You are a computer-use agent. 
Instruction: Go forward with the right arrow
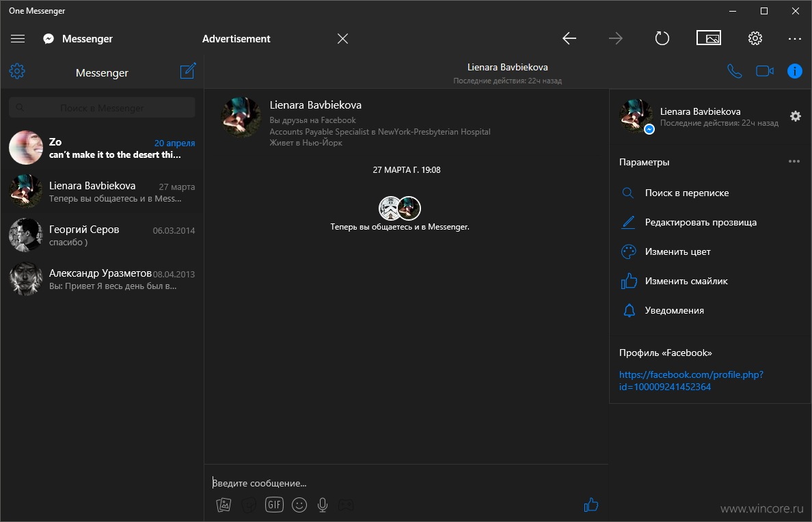[616, 38]
